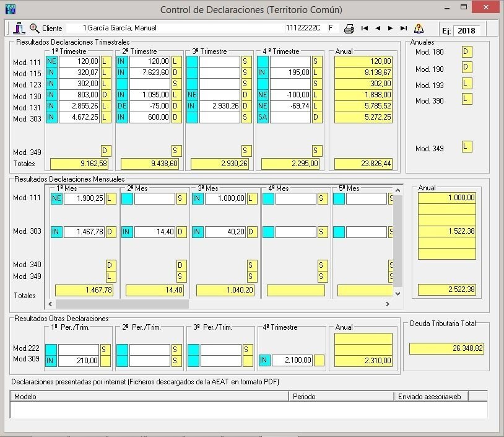Toggle Mod. 180 annual status D box

click(x=467, y=51)
